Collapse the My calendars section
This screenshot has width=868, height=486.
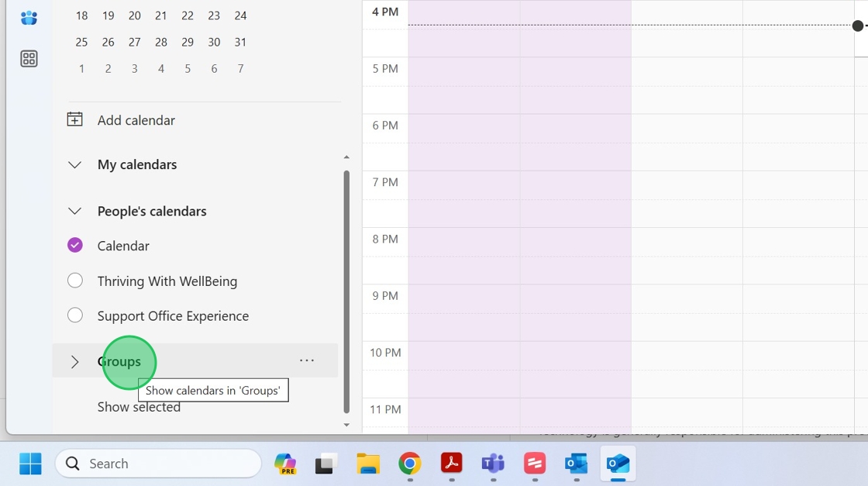click(74, 164)
